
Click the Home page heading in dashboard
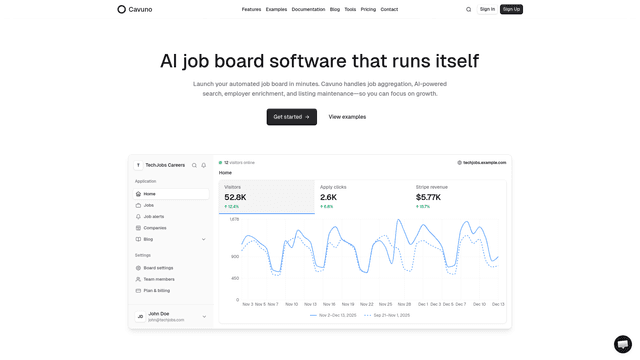[x=225, y=173]
